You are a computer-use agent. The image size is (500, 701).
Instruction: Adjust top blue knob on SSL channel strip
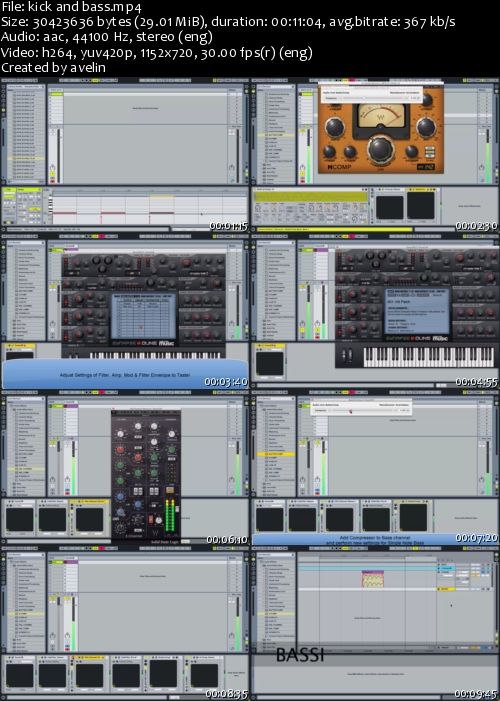[120, 497]
